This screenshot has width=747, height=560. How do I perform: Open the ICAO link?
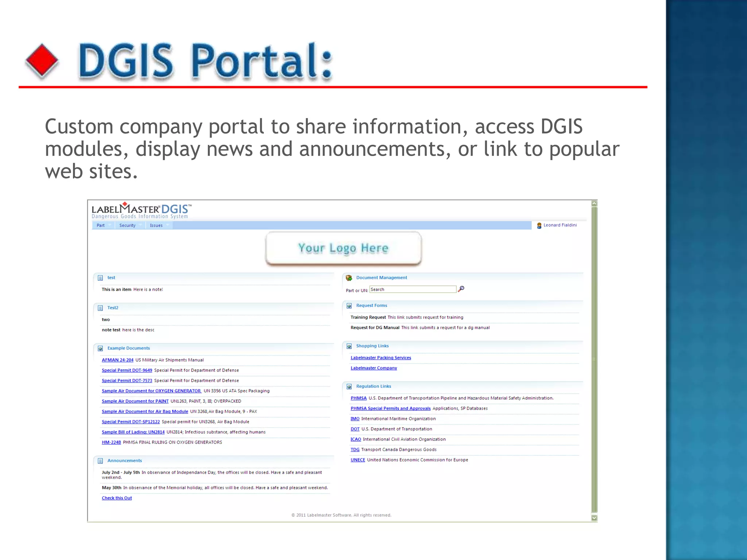click(356, 439)
